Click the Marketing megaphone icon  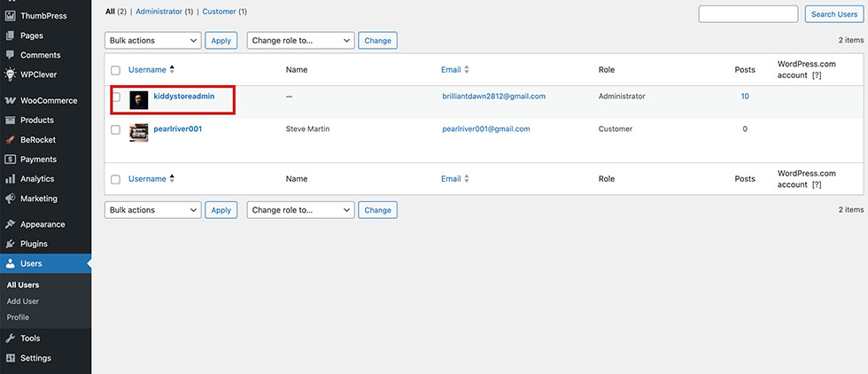point(11,199)
